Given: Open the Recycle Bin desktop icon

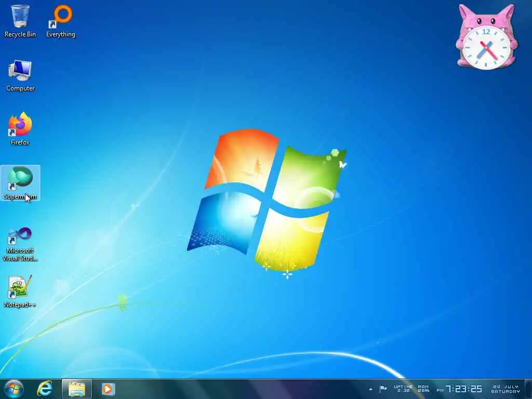Looking at the screenshot, I should (20, 21).
